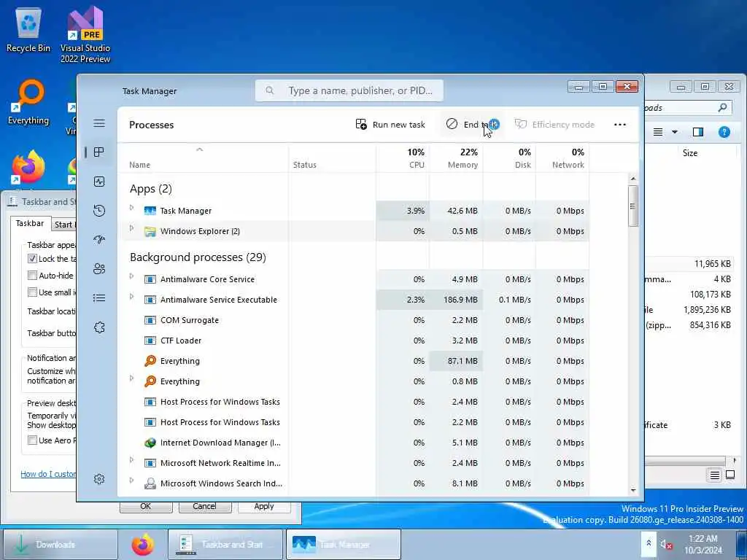Open Services page icon in sidebar
Viewport: 747px width, 560px height.
point(99,327)
